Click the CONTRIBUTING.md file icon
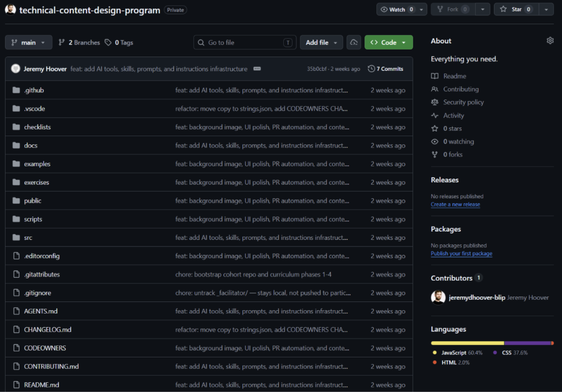Image resolution: width=562 pixels, height=392 pixels. [16, 366]
